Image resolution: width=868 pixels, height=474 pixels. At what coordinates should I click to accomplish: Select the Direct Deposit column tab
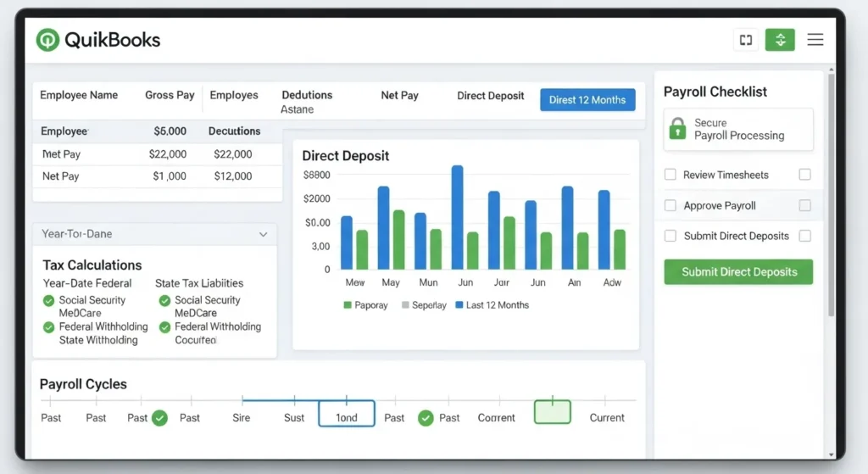coord(490,96)
